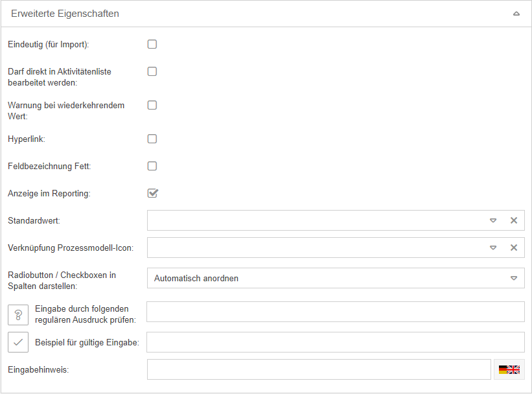Click the question mark regex help icon

tap(17, 314)
